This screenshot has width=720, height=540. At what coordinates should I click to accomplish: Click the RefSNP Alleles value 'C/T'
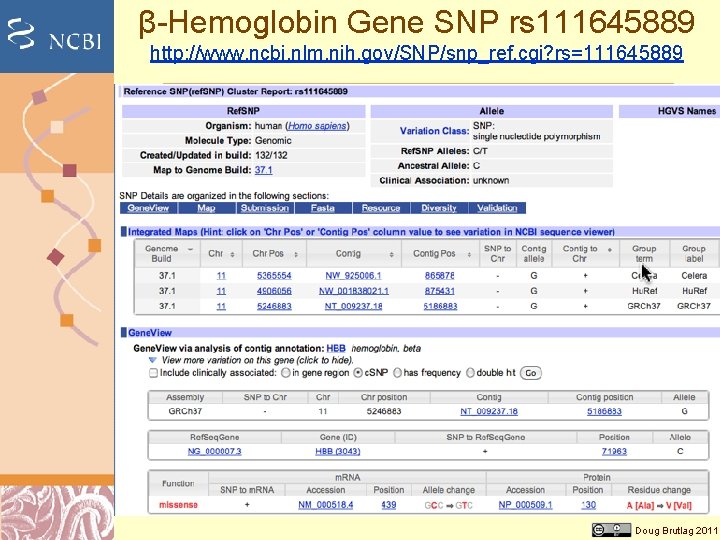click(480, 151)
